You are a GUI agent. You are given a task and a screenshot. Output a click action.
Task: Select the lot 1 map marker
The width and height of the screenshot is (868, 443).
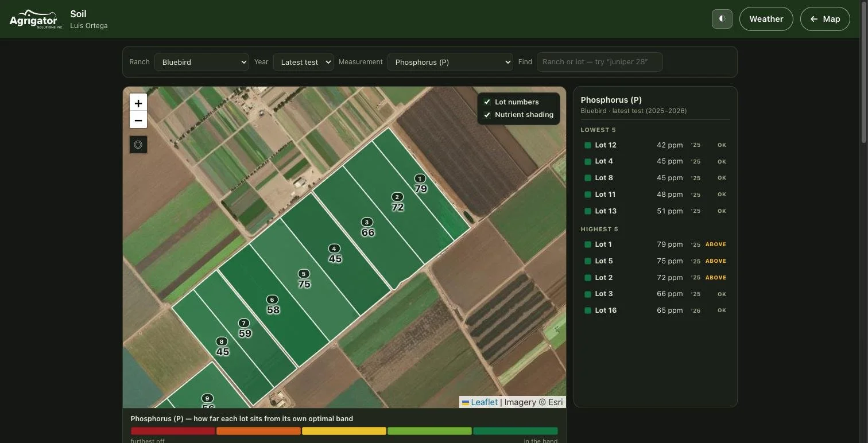pos(420,178)
